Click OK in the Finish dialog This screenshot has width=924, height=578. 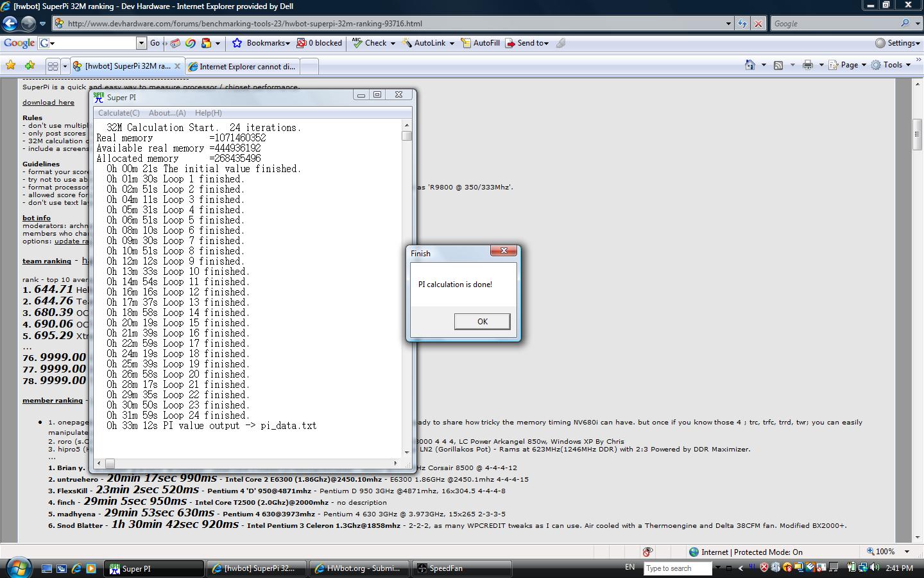[x=482, y=321]
